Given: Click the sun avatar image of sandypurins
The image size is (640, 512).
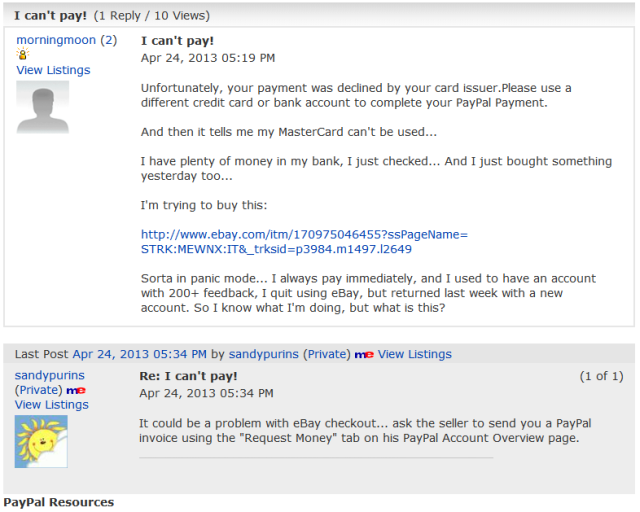Looking at the screenshot, I should (x=41, y=441).
